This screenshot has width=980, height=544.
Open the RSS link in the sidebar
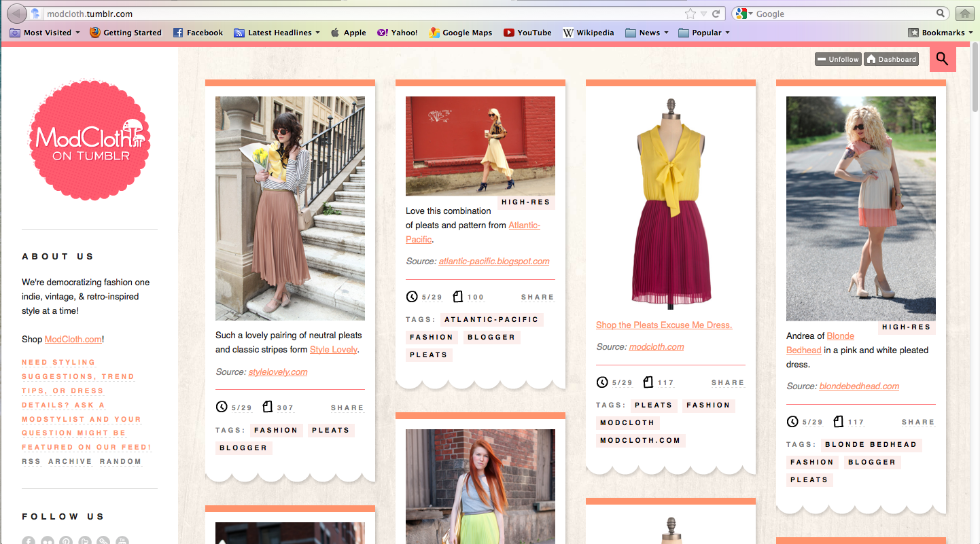coord(31,462)
